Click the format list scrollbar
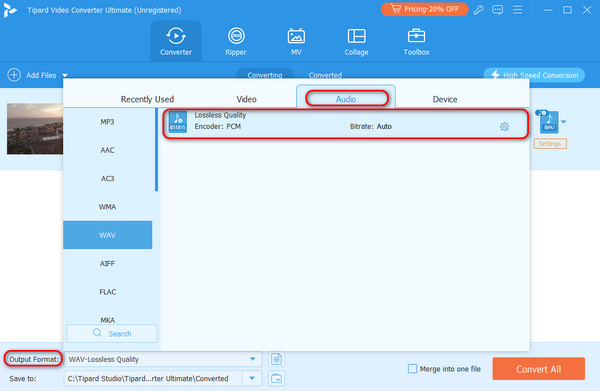This screenshot has width=600, height=391. pyautogui.click(x=156, y=150)
